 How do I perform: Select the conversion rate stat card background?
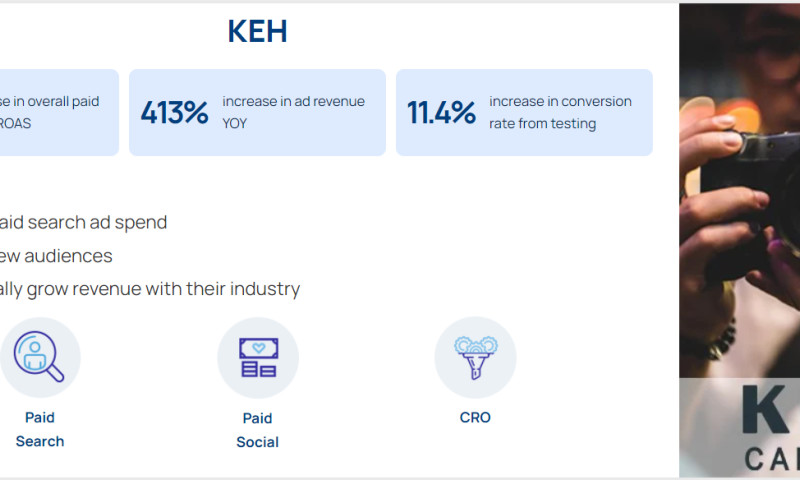click(524, 142)
